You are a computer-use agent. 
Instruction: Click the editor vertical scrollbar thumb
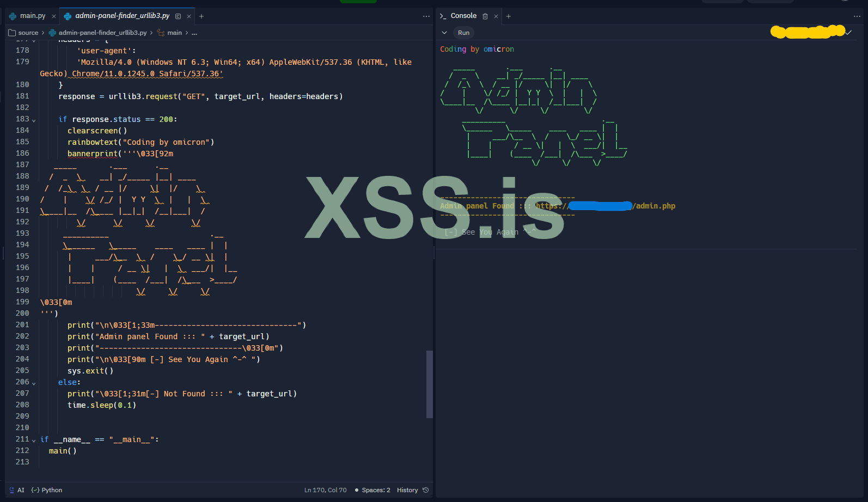pyautogui.click(x=430, y=384)
